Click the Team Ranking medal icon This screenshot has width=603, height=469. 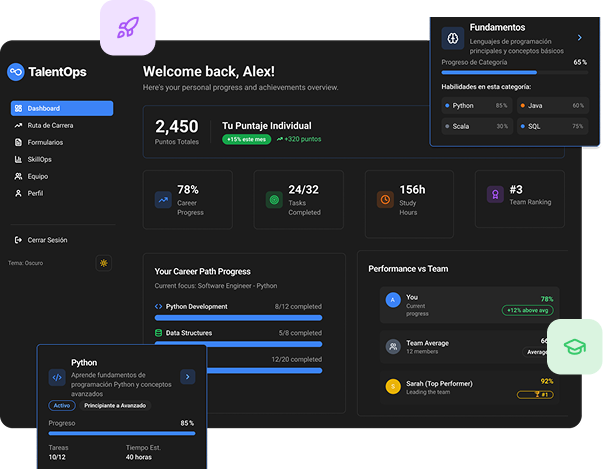(494, 195)
